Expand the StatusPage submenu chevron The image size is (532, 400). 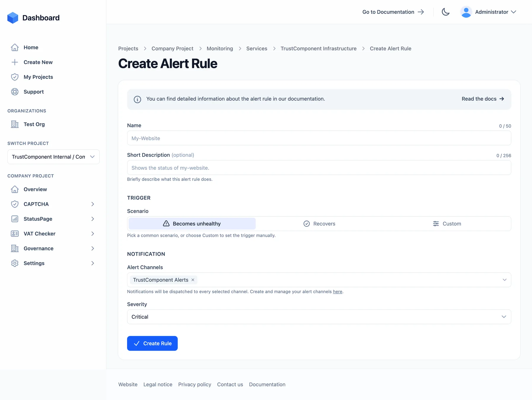click(93, 219)
